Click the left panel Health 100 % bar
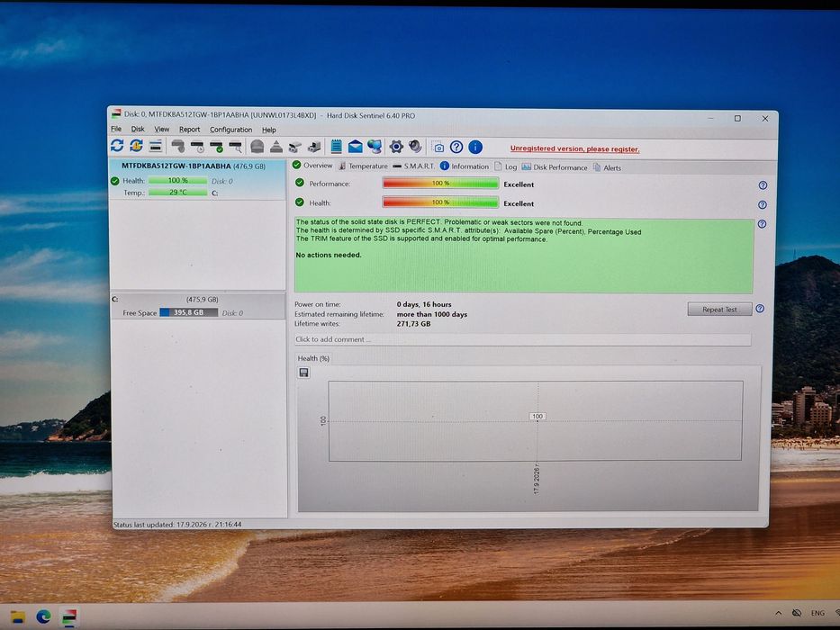840x630 pixels. 178,181
